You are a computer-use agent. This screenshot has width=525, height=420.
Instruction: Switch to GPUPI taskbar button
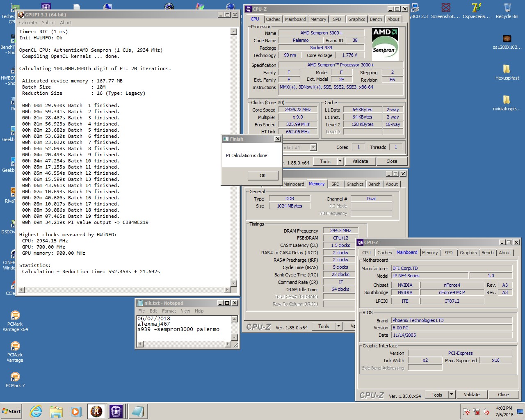pos(96,411)
